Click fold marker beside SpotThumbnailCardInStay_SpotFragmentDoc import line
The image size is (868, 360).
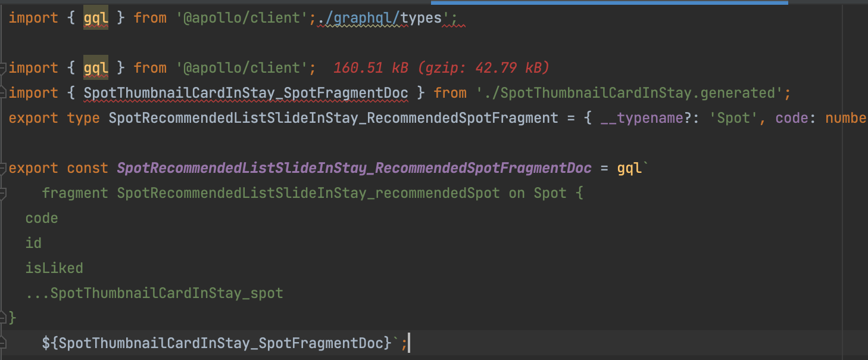(x=3, y=94)
